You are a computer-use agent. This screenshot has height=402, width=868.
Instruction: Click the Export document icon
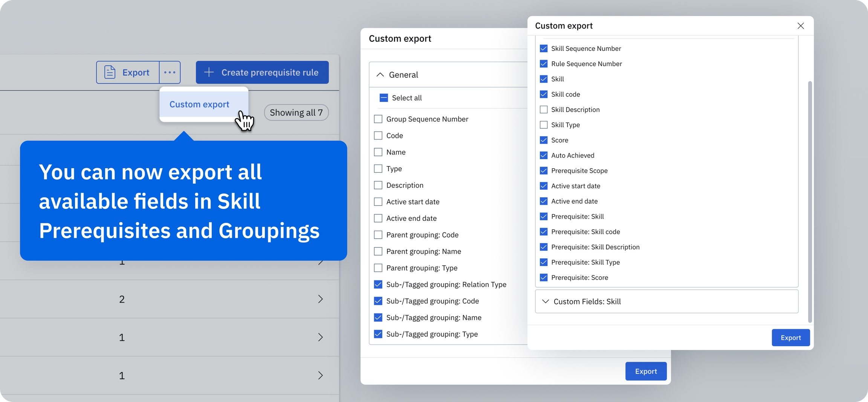pyautogui.click(x=110, y=72)
